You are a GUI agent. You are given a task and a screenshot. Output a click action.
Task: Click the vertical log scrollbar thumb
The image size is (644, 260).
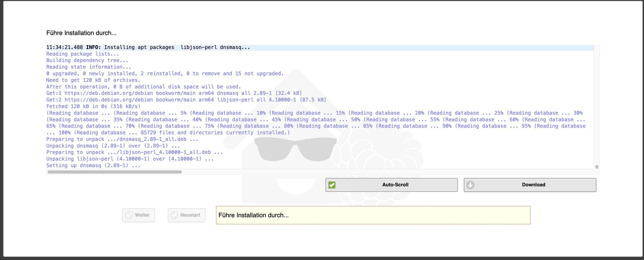(x=597, y=167)
